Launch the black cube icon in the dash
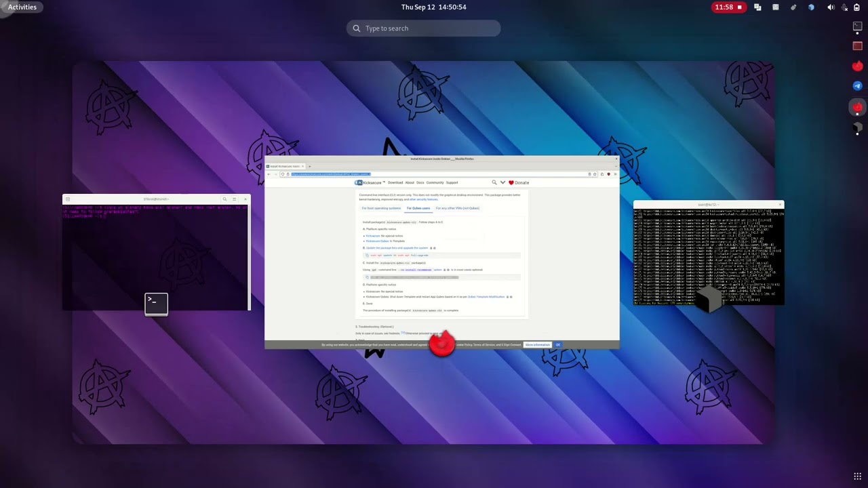868x488 pixels. (857, 127)
